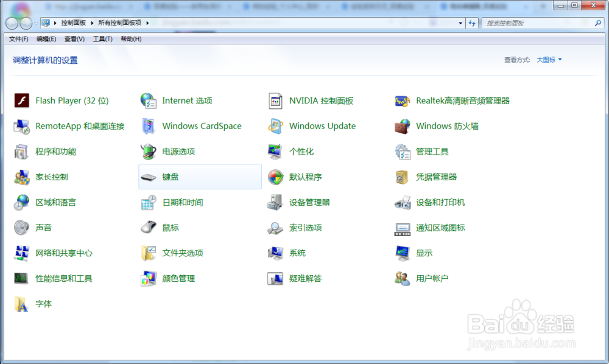Open the 编辑(E) menu
This screenshot has width=609, height=364.
46,39
